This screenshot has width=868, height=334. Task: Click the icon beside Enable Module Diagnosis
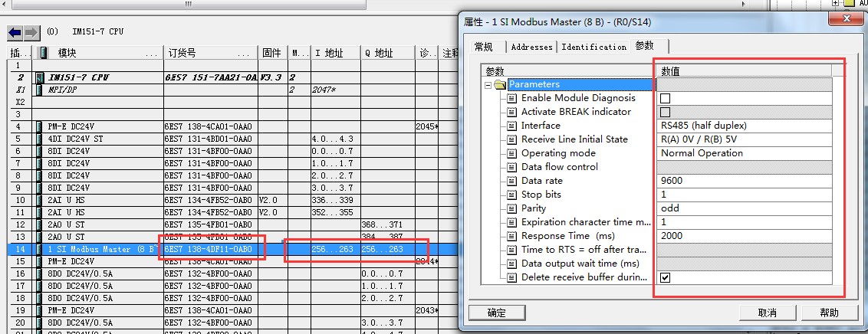(x=512, y=98)
